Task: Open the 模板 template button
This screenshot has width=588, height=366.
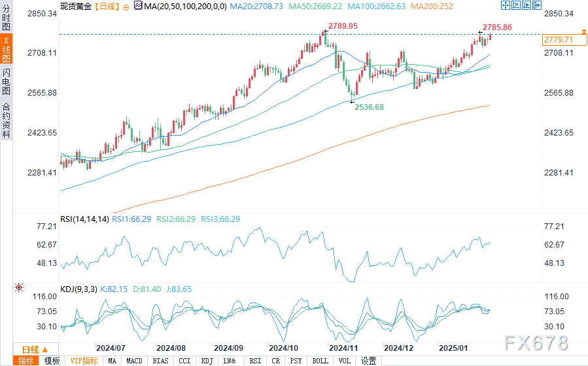Action: [52, 361]
